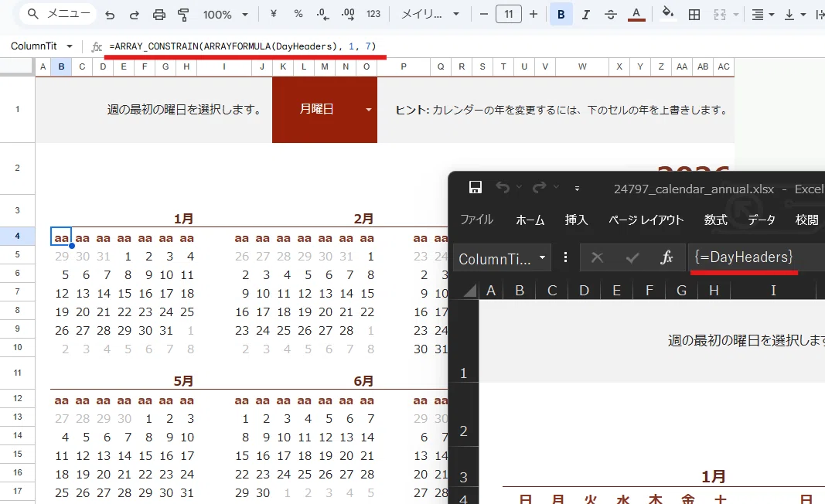This screenshot has width=825, height=504.
Task: Expand Excel undo history arrow
Action: 519,187
